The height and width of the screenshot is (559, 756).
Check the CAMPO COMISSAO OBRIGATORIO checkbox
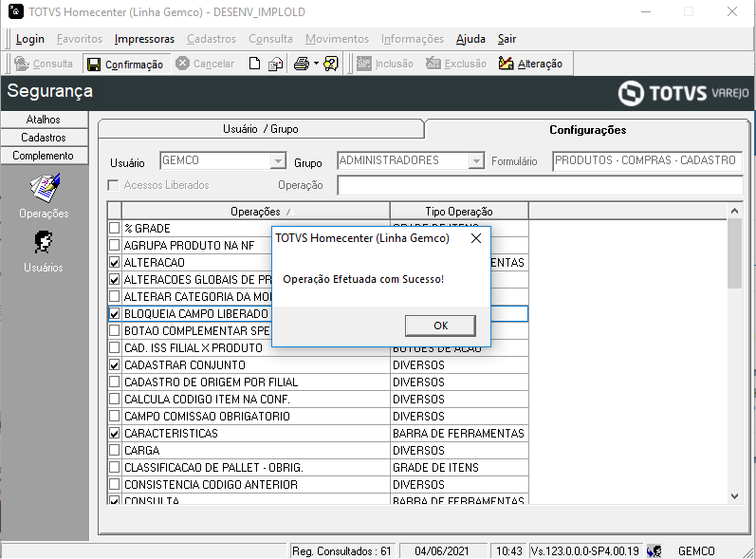coord(114,416)
